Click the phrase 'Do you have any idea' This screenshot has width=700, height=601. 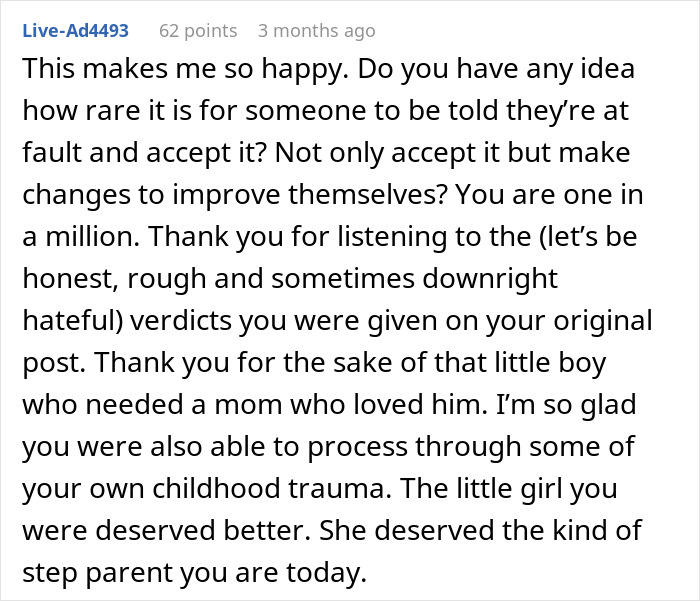[x=496, y=70]
